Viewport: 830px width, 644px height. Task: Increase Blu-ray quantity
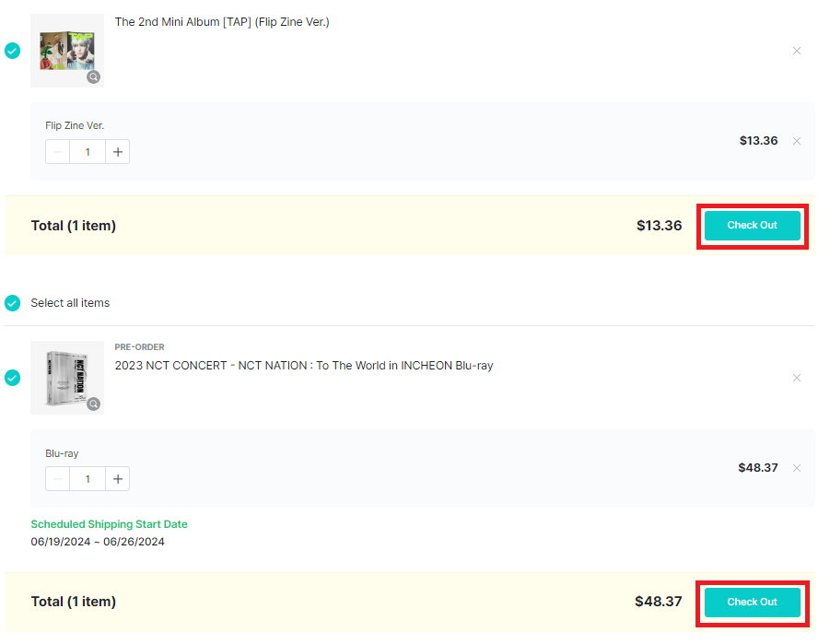click(118, 479)
